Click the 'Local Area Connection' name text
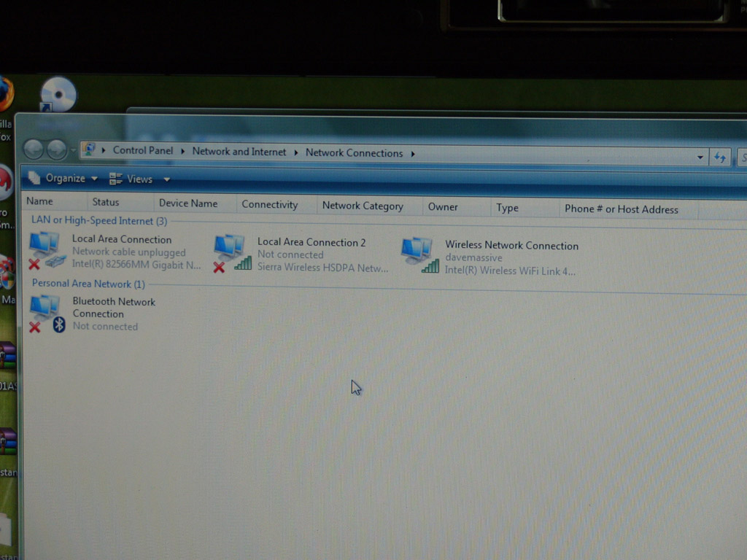The height and width of the screenshot is (560, 747). (122, 239)
